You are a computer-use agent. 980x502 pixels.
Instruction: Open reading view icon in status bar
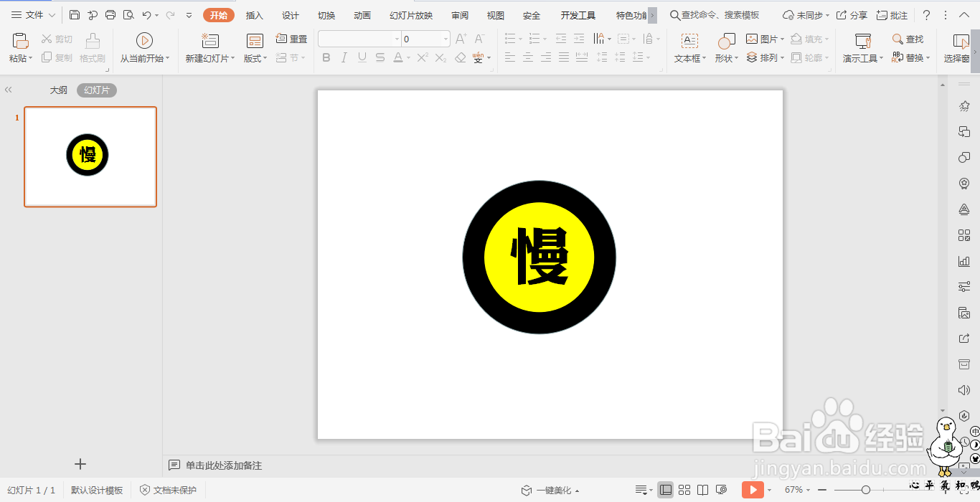click(702, 490)
